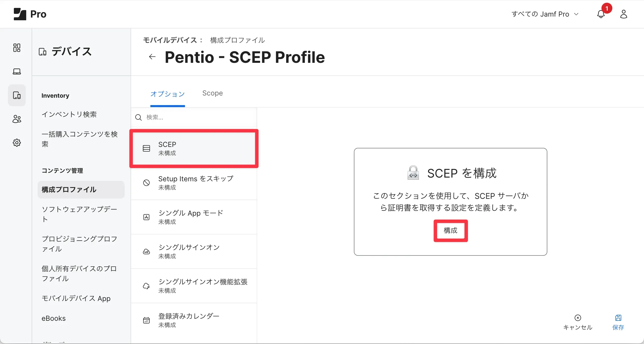The height and width of the screenshot is (344, 644).
Task: Click the payload 検索 search field
Action: tap(198, 117)
